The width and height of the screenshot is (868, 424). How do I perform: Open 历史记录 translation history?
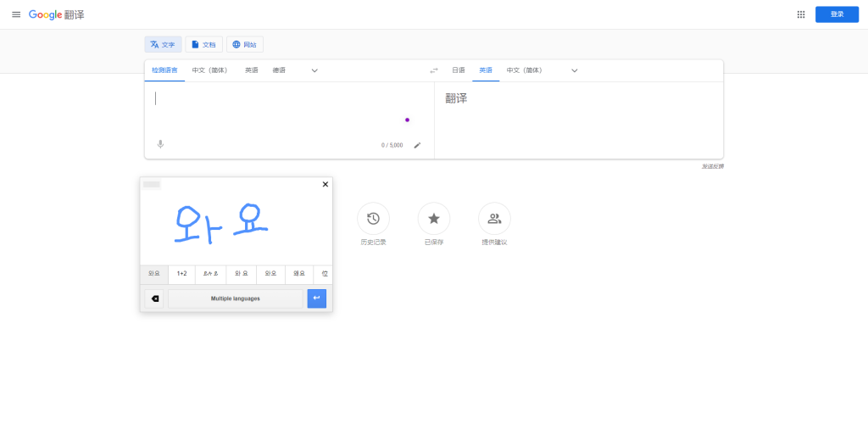[373, 219]
